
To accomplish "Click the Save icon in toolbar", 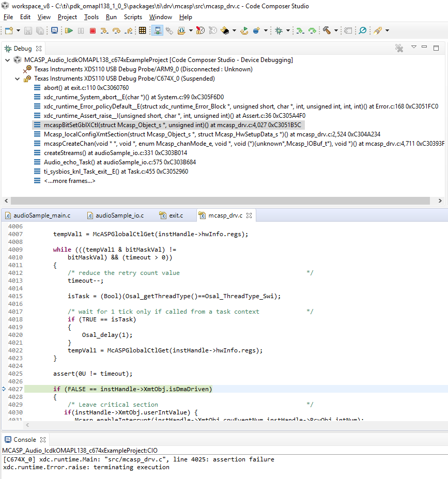I will tap(28, 30).
